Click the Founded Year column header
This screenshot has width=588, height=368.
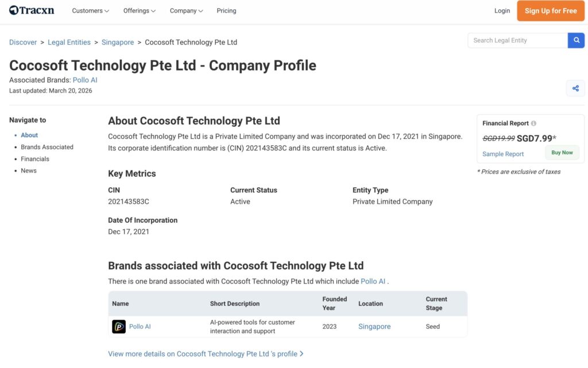pyautogui.click(x=335, y=304)
